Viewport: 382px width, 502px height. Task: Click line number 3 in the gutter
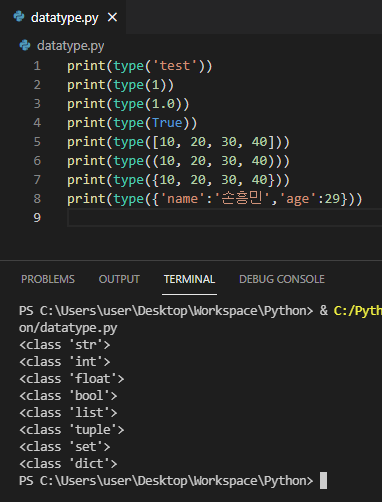pos(37,104)
